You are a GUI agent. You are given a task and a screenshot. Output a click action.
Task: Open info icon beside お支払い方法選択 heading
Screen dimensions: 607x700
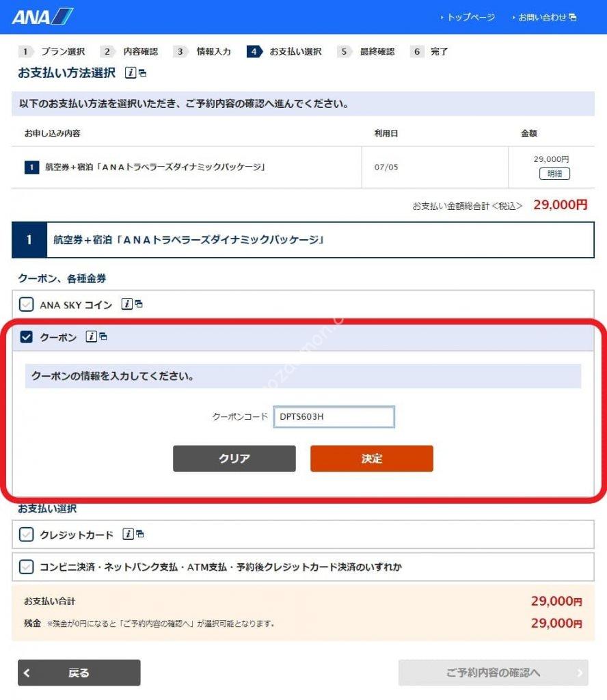tap(131, 72)
